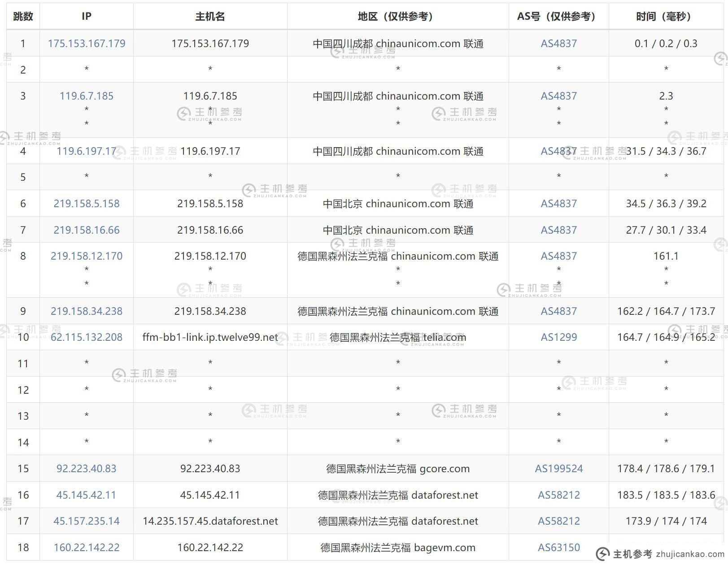728x565 pixels.
Task: Select hop number 18 cell
Action: (23, 548)
